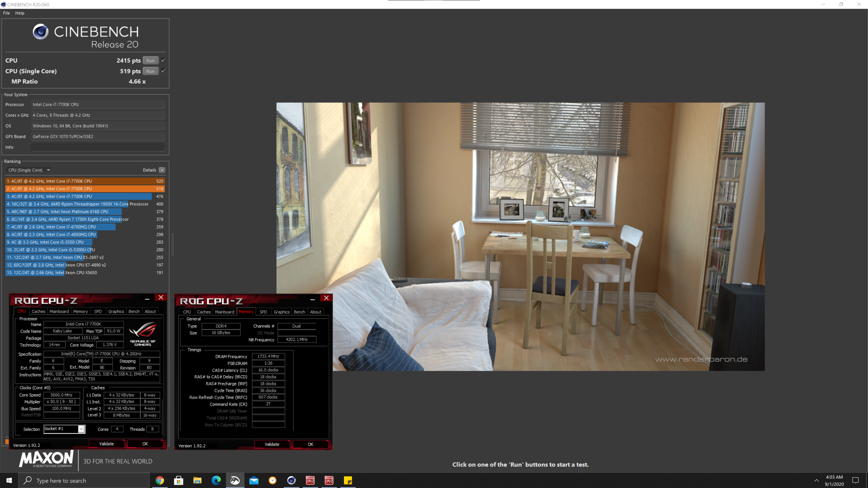This screenshot has height=488, width=868.
Task: Select the first ROG CPU-Z taskbar icon
Action: 310,480
